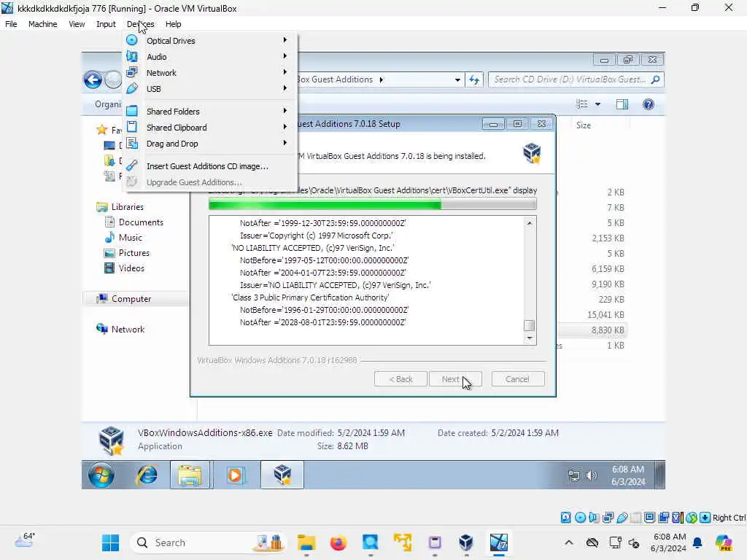
Task: Open the Machine menu
Action: (42, 24)
